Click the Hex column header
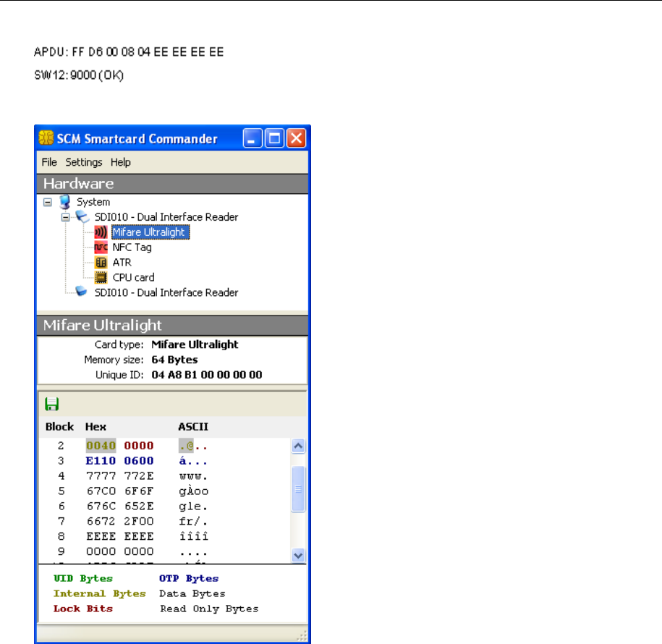The height and width of the screenshot is (644, 662). point(96,426)
